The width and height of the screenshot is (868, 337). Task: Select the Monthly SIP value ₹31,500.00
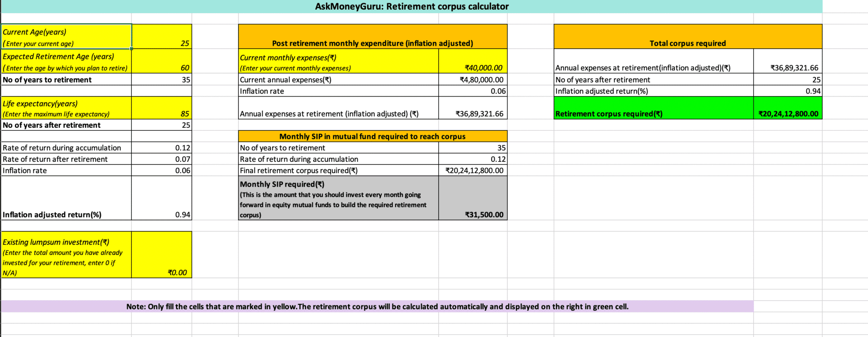point(473,198)
